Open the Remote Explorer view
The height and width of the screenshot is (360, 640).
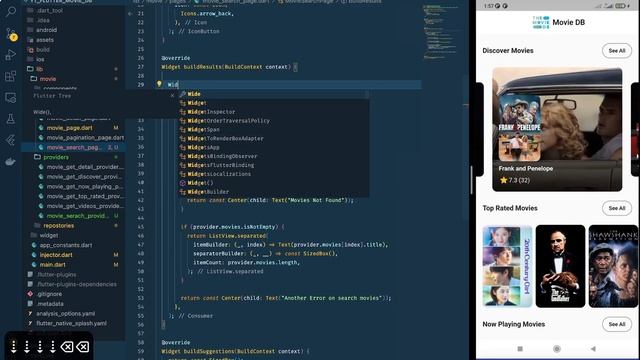[x=11, y=98]
